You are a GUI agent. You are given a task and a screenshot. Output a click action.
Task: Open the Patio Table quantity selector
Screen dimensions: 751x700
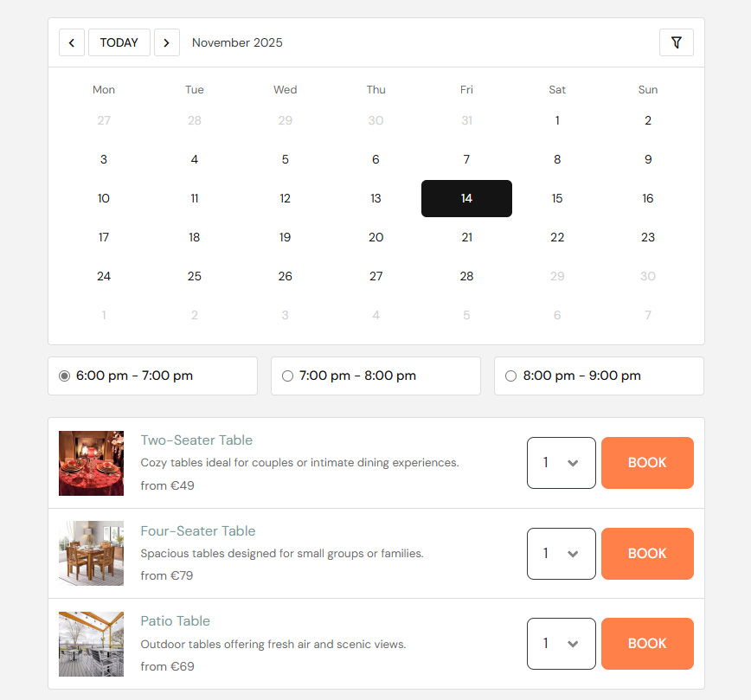point(561,644)
